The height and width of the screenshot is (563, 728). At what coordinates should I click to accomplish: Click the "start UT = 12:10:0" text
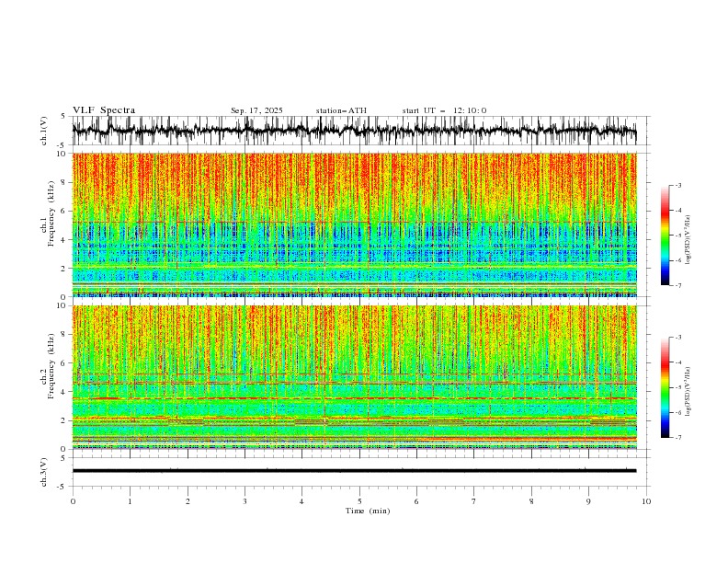(444, 110)
